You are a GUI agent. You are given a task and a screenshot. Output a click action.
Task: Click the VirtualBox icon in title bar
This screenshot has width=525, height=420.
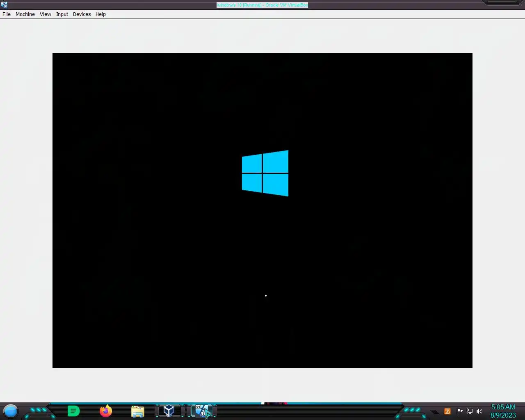pyautogui.click(x=4, y=5)
